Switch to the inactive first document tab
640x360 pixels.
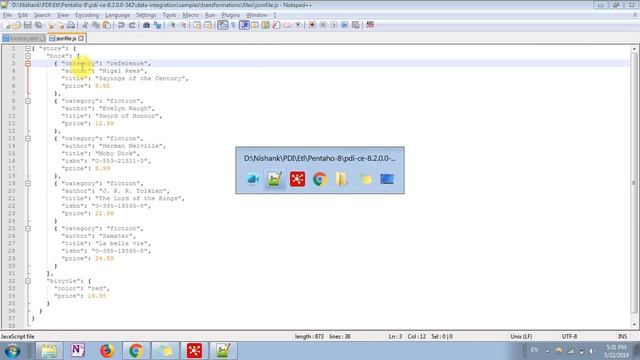[24, 38]
